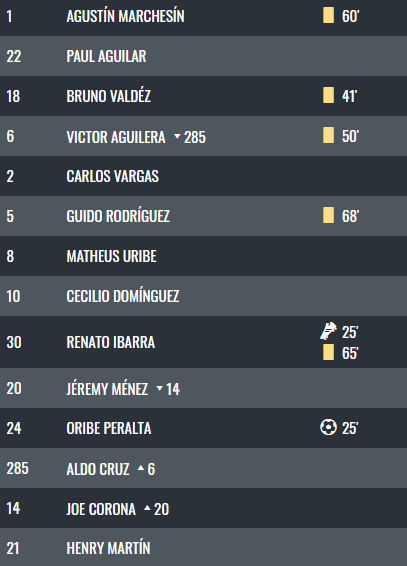The image size is (407, 566).
Task: Open Carlos Vargas player name
Action: tap(113, 176)
